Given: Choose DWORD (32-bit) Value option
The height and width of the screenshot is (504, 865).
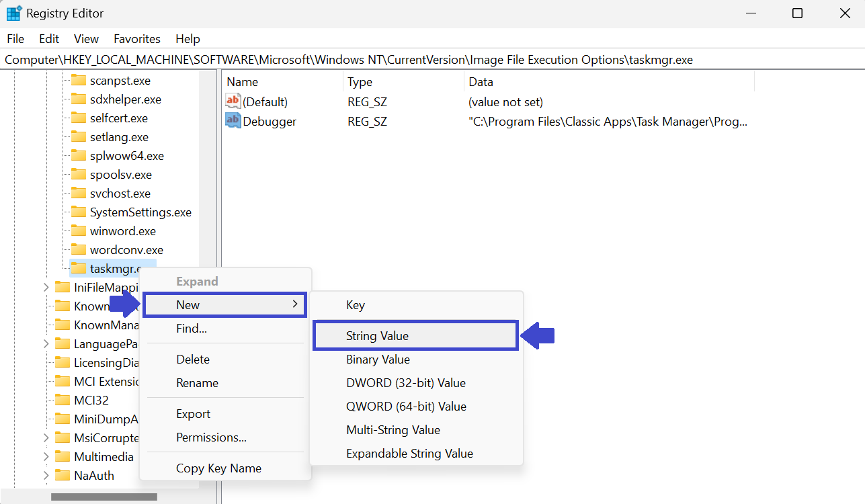Looking at the screenshot, I should (x=405, y=382).
